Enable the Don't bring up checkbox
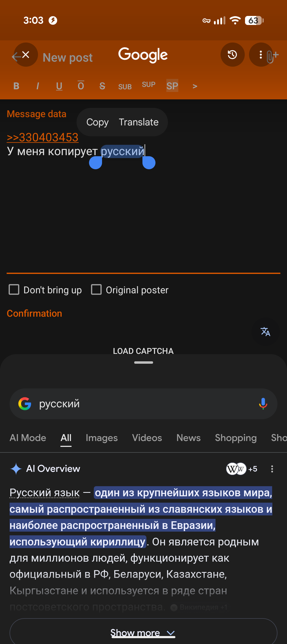 tap(14, 290)
